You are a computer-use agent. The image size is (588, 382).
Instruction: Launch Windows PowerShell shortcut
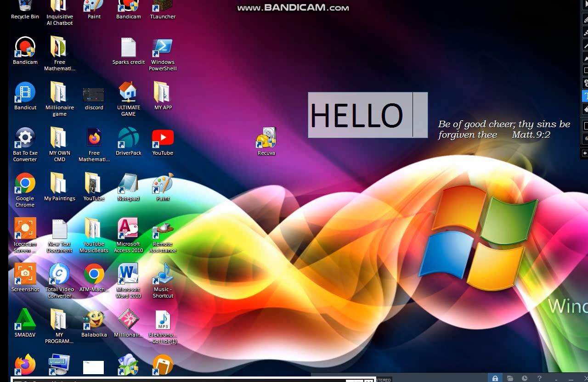pos(163,54)
